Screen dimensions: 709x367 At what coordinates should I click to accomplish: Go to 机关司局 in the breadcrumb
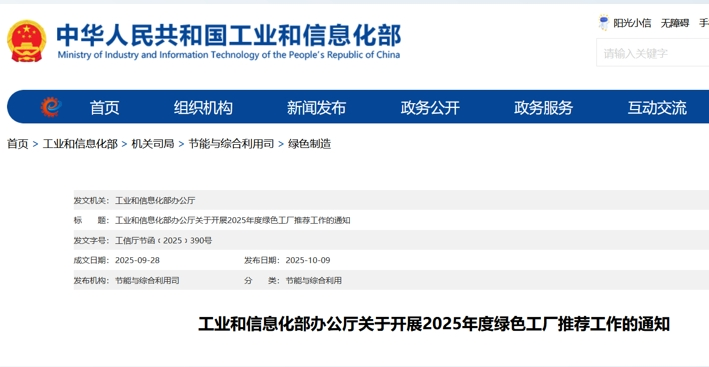click(153, 144)
